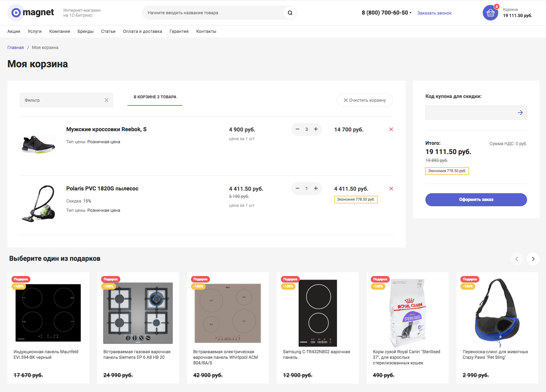Select Siemens gas hob gift image
Image resolution: width=546 pixels, height=392 pixels.
[x=138, y=313]
